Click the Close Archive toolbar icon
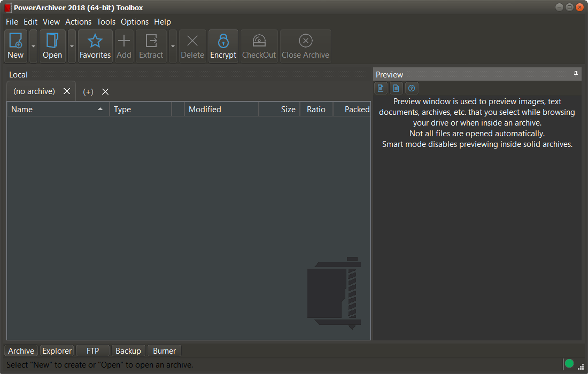 [306, 46]
